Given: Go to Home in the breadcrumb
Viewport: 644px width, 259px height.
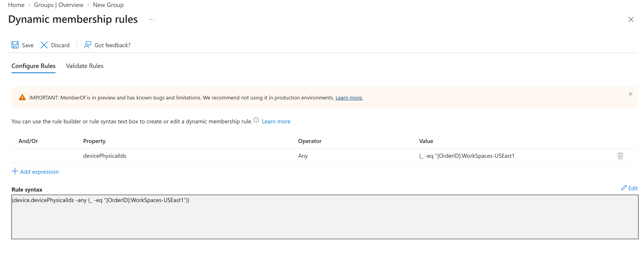Looking at the screenshot, I should pos(16,5).
